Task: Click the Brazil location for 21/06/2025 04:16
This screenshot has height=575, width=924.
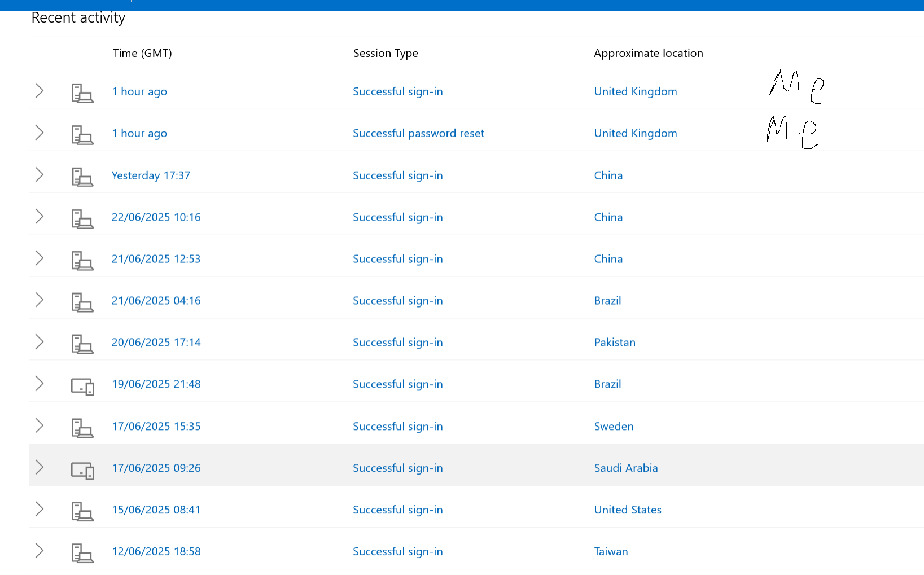Action: (608, 301)
